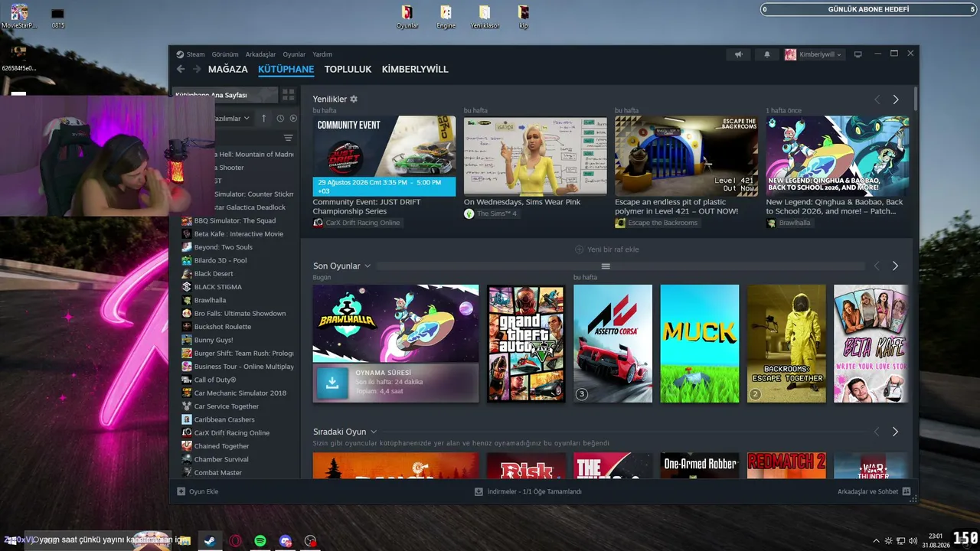Open İndirmeler - 1/1 Öğe Tamamlandı

click(x=528, y=491)
